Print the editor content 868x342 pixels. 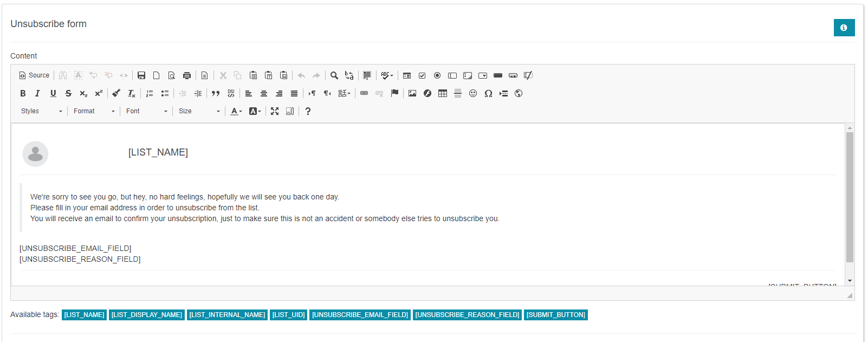click(x=187, y=75)
